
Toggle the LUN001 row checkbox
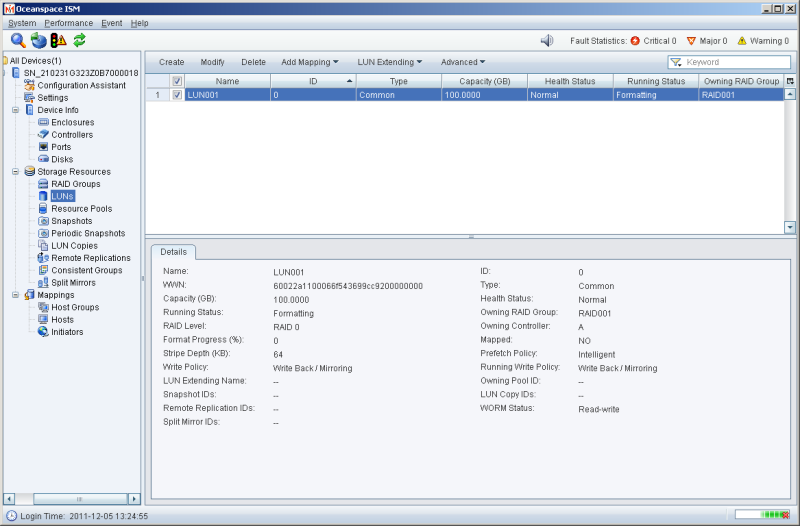point(177,95)
